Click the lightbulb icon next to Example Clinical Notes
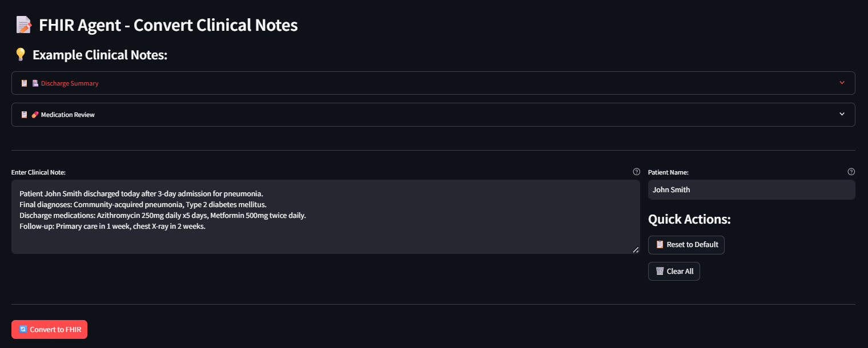Screen dimensions: 868x348 pyautogui.click(x=21, y=54)
